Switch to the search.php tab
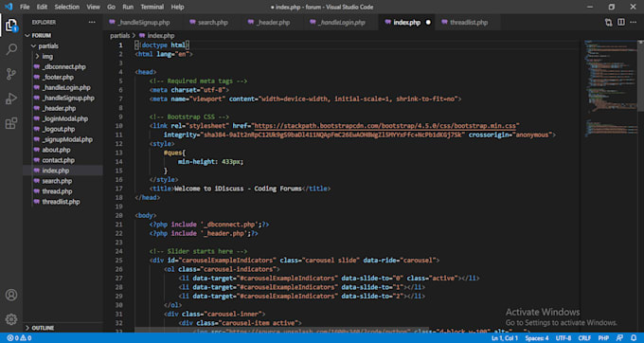The image size is (644, 343). pyautogui.click(x=212, y=22)
